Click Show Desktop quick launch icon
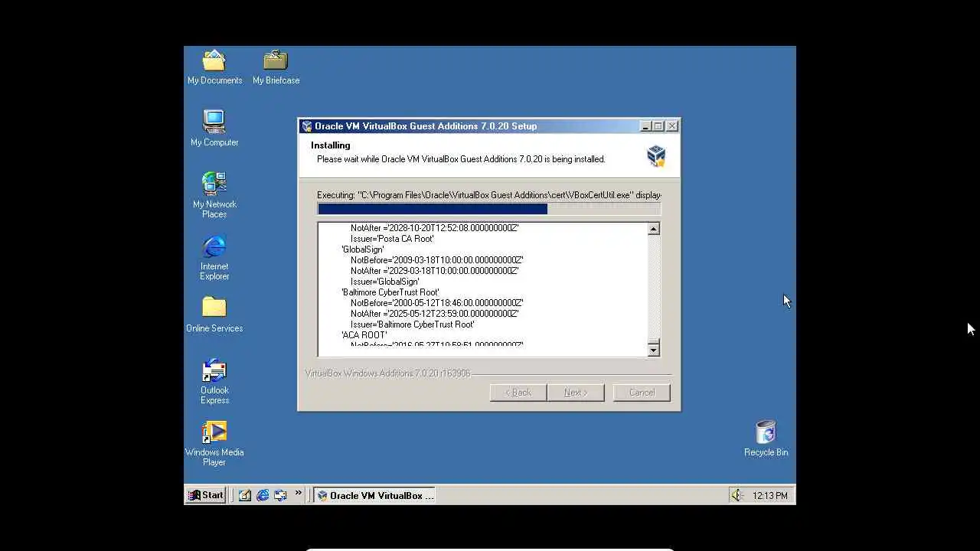The height and width of the screenshot is (551, 980). [x=244, y=495]
